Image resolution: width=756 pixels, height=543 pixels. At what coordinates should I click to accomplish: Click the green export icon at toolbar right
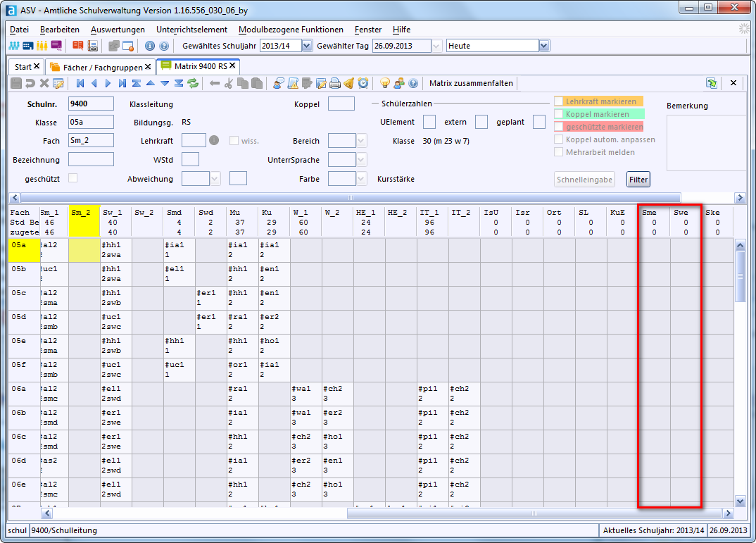(712, 83)
